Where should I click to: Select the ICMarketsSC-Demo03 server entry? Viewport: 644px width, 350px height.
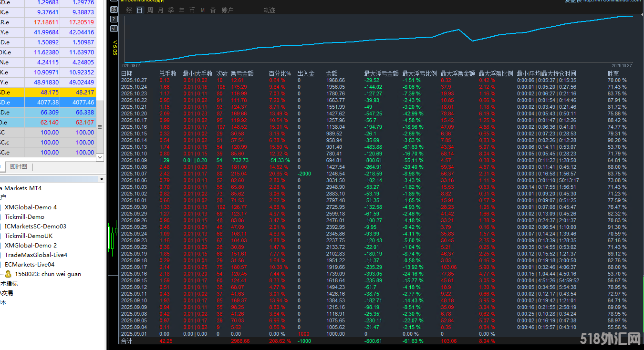tap(35, 226)
